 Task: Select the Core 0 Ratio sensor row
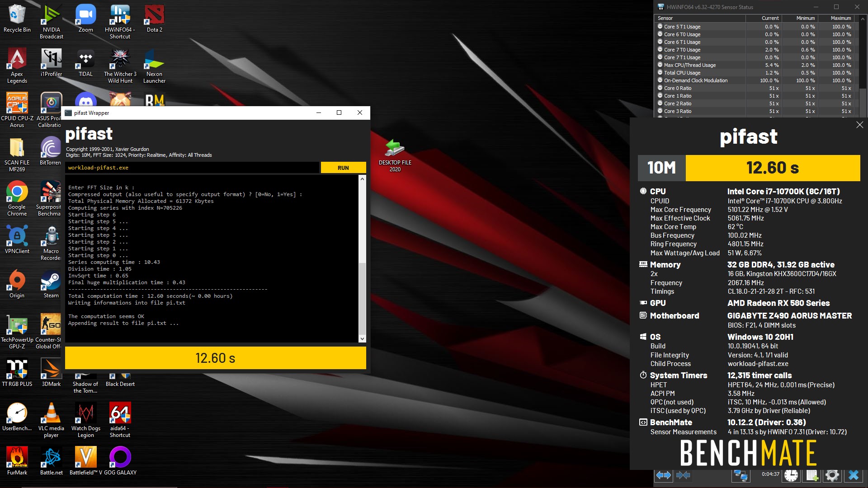756,88
